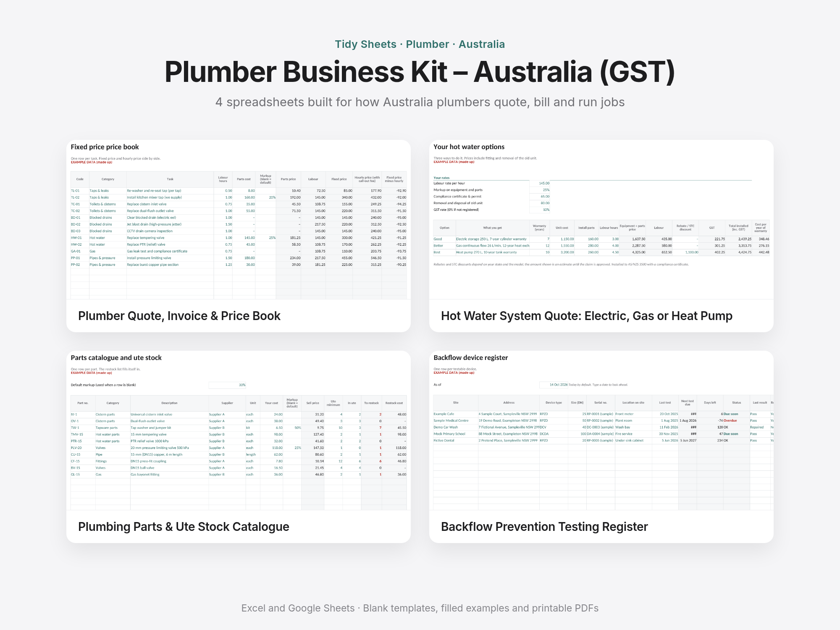Open the Fixed price price book thumbnail

pos(239,220)
